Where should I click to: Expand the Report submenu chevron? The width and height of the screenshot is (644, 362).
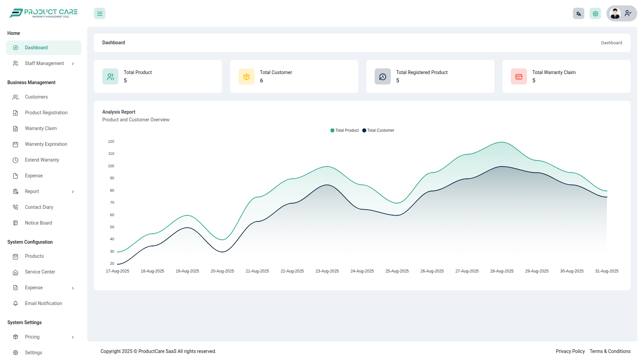coord(73,192)
